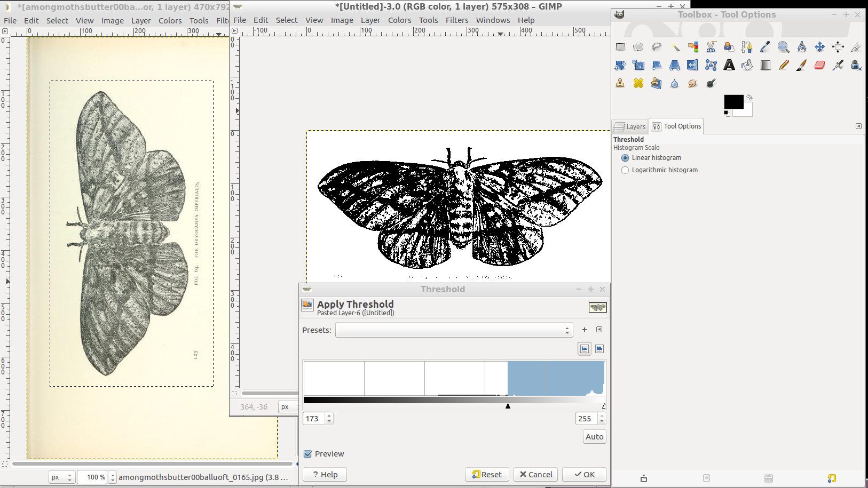Click Reset in the Threshold dialog
The width and height of the screenshot is (868, 488).
click(487, 475)
